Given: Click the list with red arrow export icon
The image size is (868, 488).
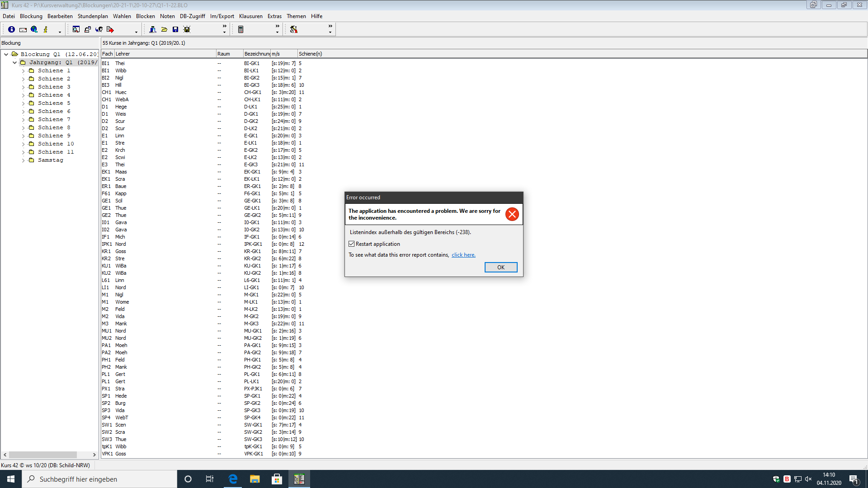Looking at the screenshot, I should pos(110,29).
